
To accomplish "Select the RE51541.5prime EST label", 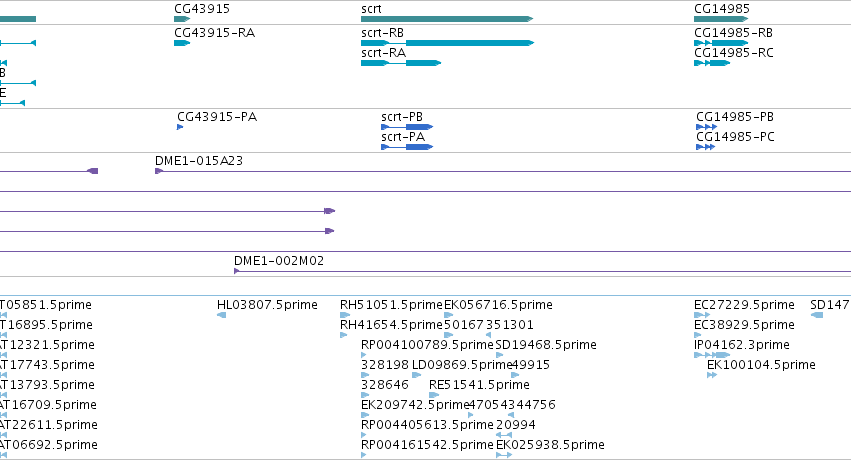I will pos(479,385).
